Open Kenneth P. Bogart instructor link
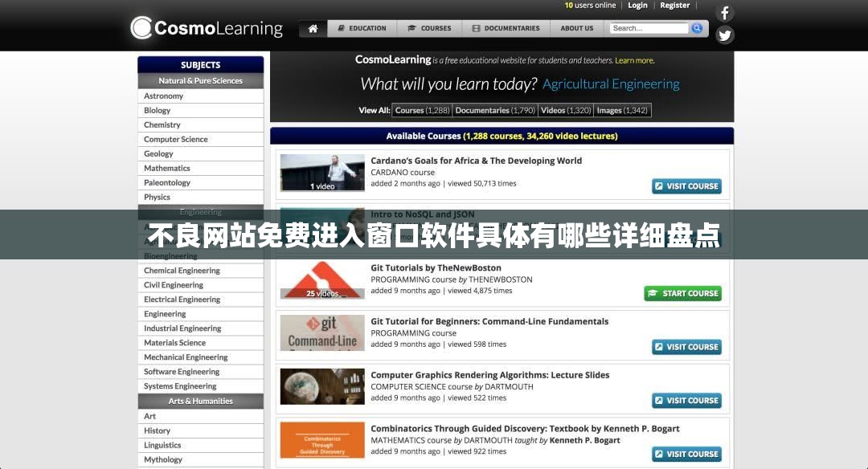868x469 pixels. coord(584,441)
